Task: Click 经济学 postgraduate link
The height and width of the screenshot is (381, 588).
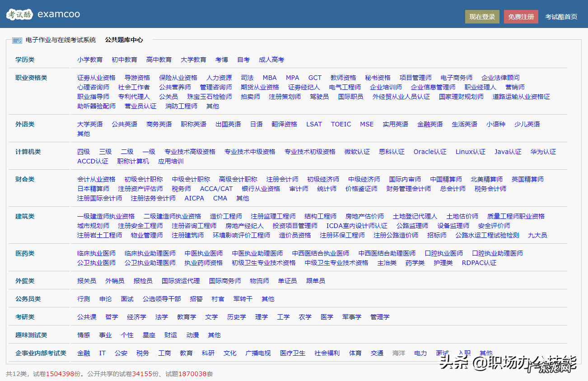Action: pos(136,317)
